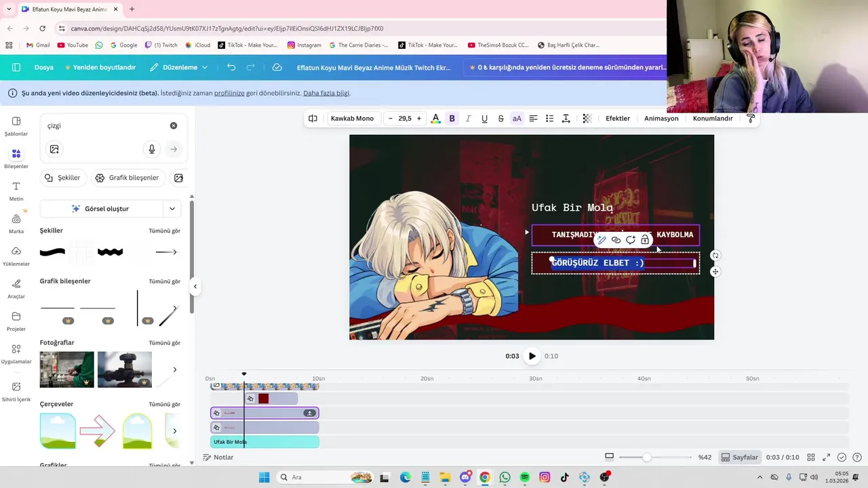This screenshot has width=868, height=488.
Task: Click the split view icon in toolbar
Action: click(x=313, y=119)
